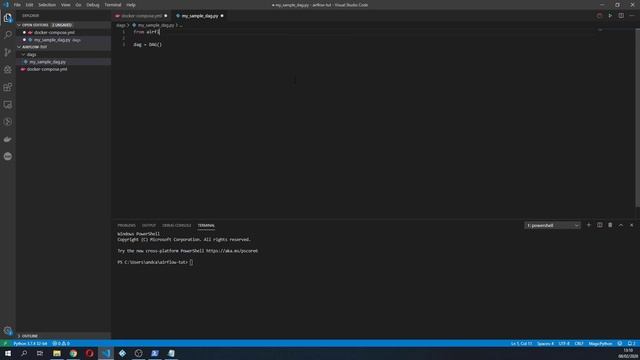
Task: Switch to the Debug Console tab
Action: click(177, 225)
